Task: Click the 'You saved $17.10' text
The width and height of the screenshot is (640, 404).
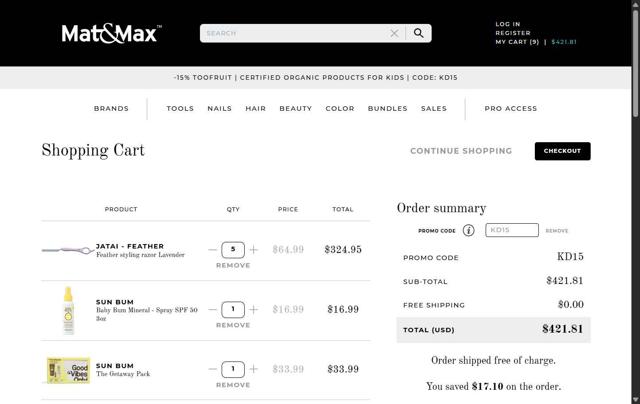Action: point(493,386)
